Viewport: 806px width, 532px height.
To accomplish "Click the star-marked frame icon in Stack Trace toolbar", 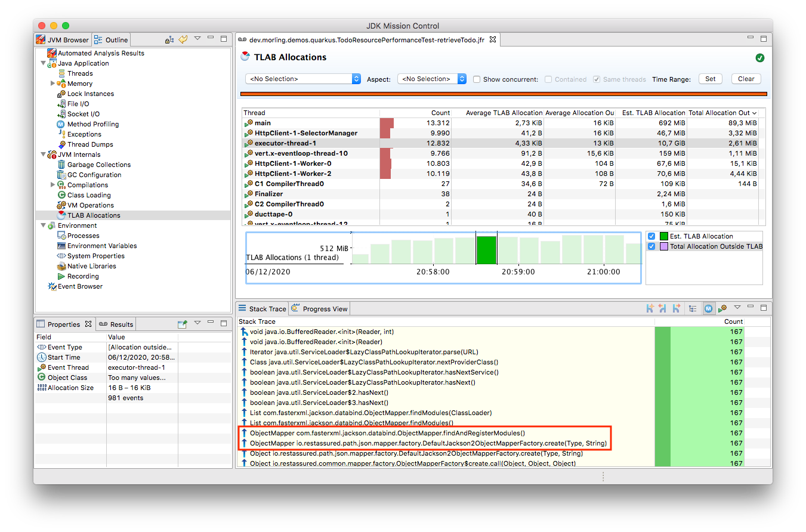I will (x=650, y=308).
